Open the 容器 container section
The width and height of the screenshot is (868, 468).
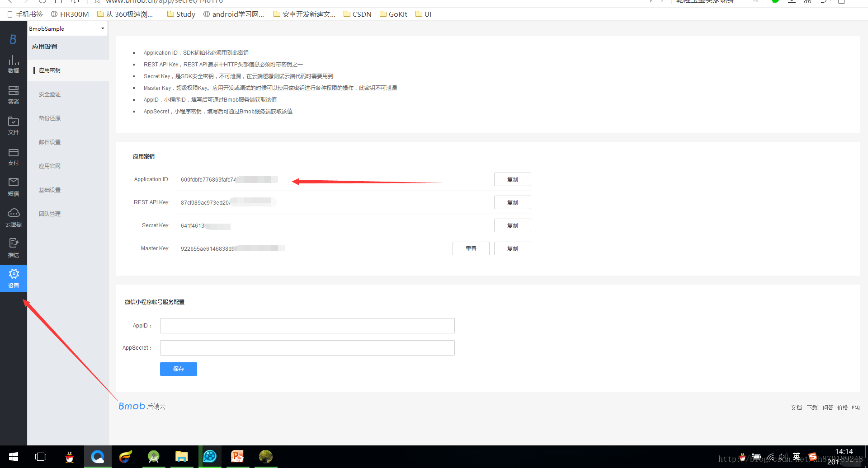click(x=14, y=95)
